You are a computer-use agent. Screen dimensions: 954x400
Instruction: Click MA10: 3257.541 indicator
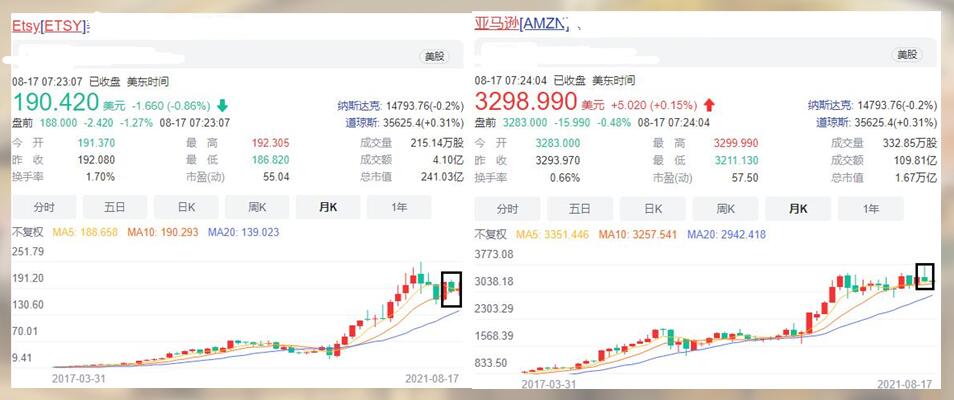[x=638, y=234]
